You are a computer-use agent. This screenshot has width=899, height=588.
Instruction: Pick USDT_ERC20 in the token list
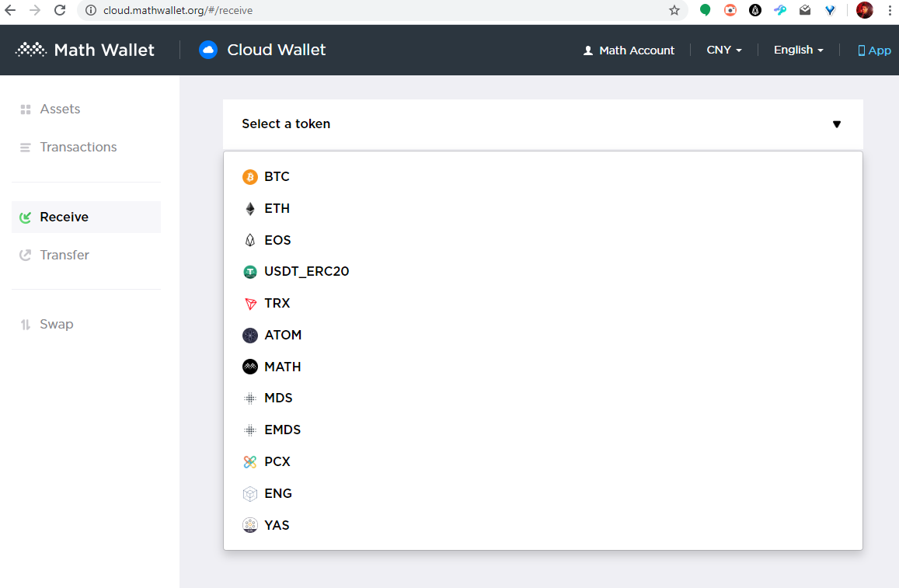543,272
